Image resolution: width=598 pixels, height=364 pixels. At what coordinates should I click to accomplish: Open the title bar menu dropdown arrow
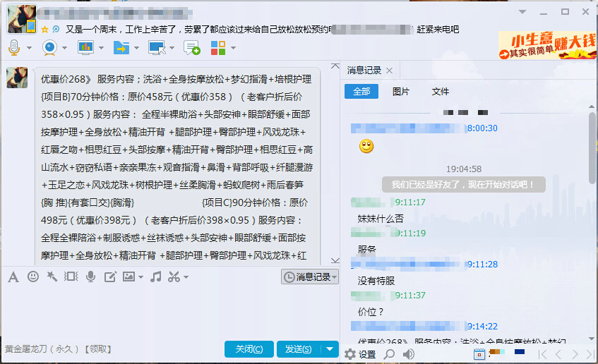click(522, 12)
